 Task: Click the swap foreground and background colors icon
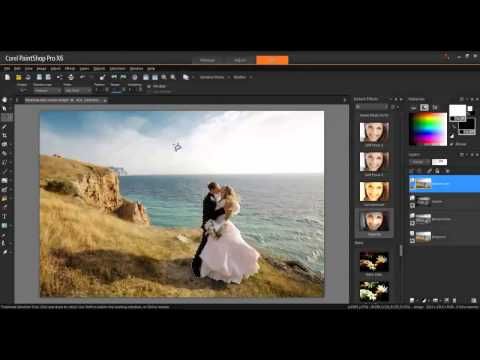(x=454, y=127)
